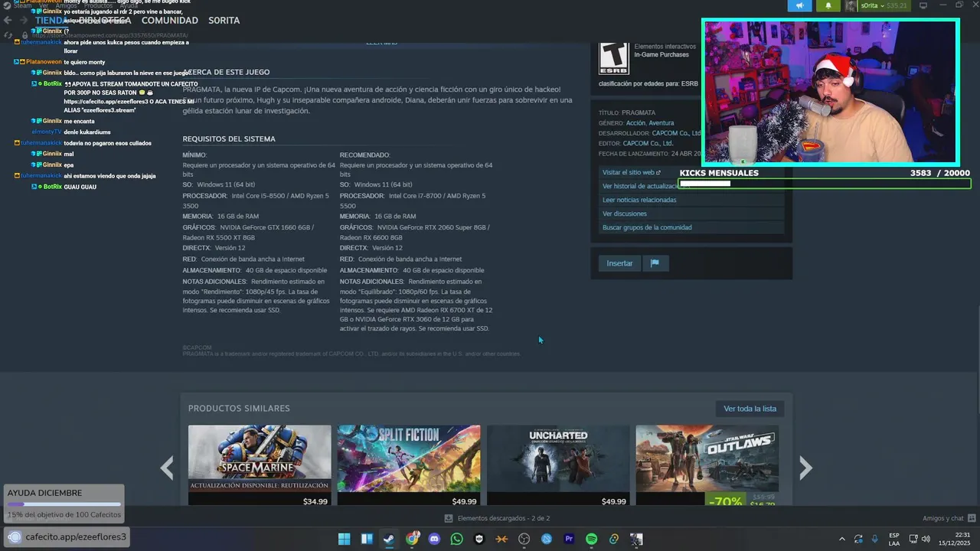Click the PRODUCTOS SIMILARES heading

coord(239,409)
